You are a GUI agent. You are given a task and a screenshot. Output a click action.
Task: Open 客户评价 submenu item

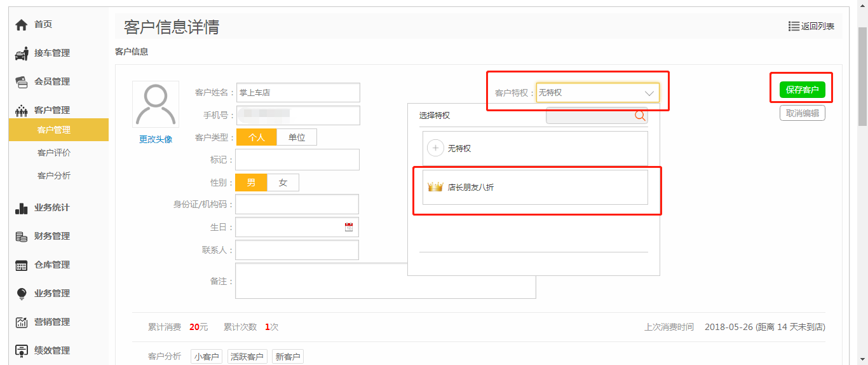[54, 153]
